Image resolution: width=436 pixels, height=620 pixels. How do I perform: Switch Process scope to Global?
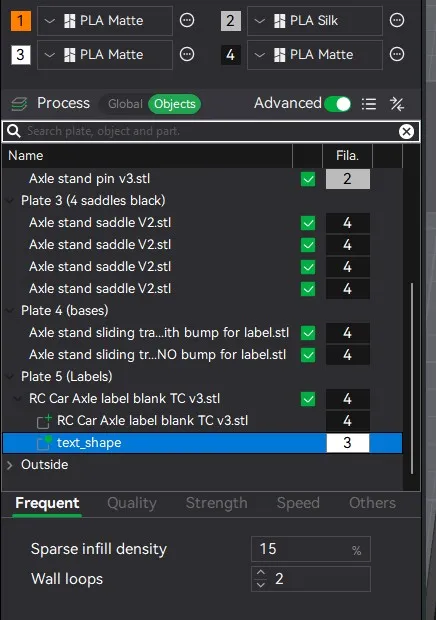pyautogui.click(x=125, y=104)
